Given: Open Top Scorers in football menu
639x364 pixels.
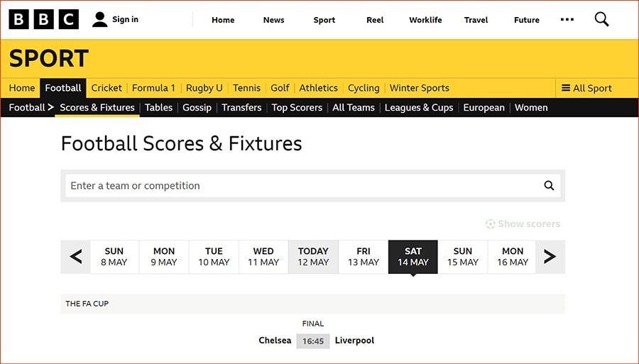Looking at the screenshot, I should point(297,107).
